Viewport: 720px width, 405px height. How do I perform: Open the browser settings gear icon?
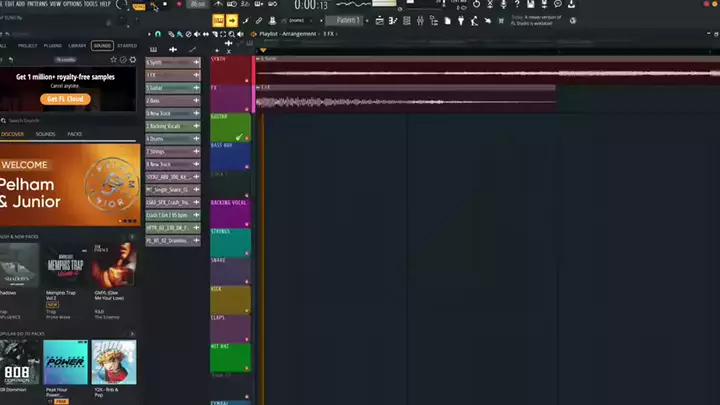tap(132, 59)
